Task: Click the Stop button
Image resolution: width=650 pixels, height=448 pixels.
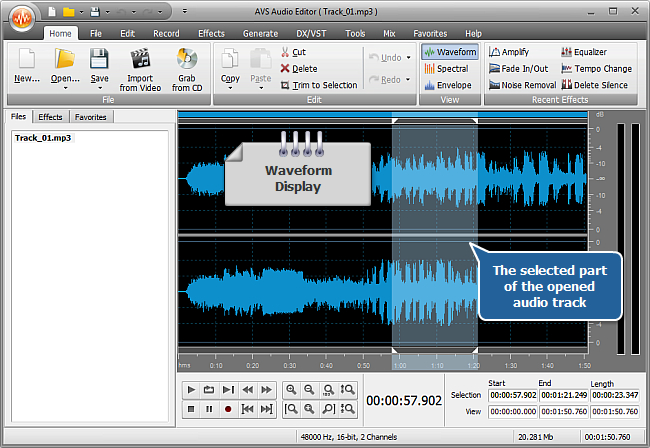Action: pos(191,409)
